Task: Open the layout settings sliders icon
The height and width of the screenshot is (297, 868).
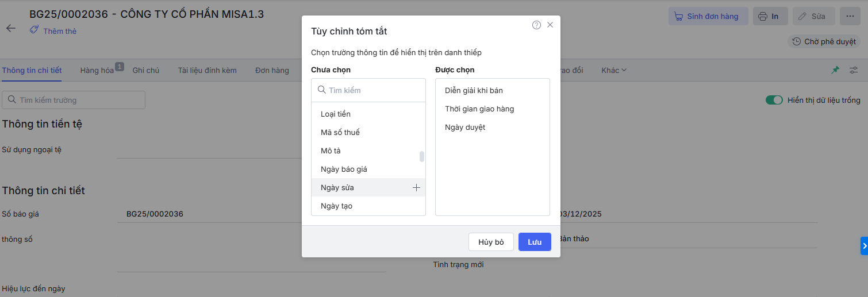Action: tap(854, 70)
